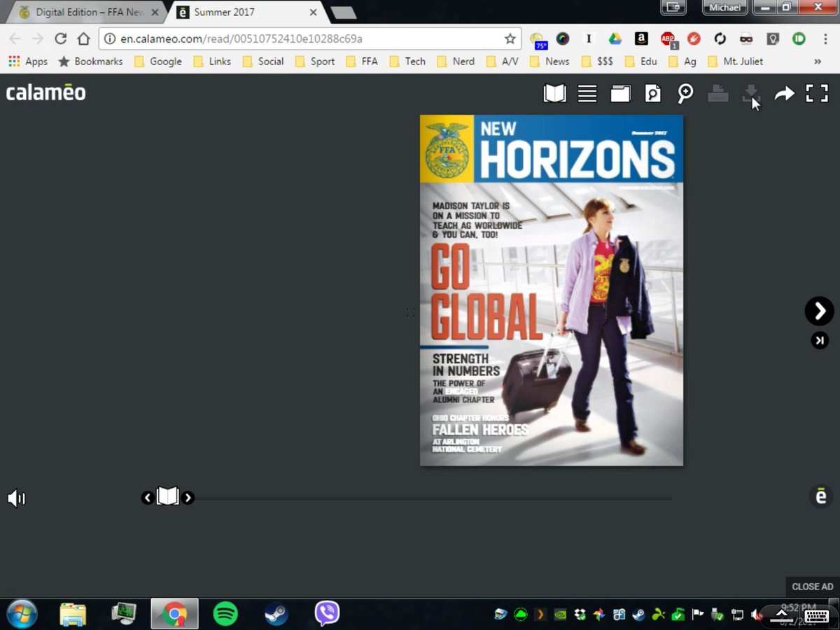Go to the next page arrow

coord(819,311)
